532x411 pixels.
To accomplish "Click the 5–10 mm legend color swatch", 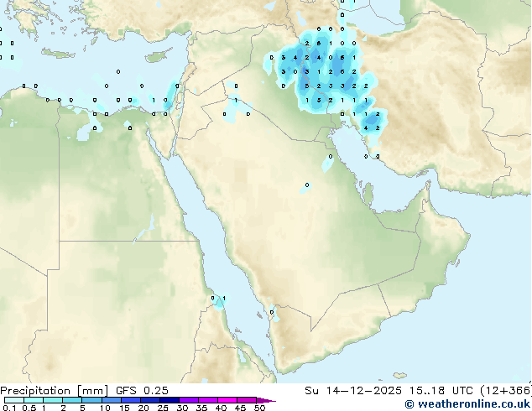I will click(91, 400).
